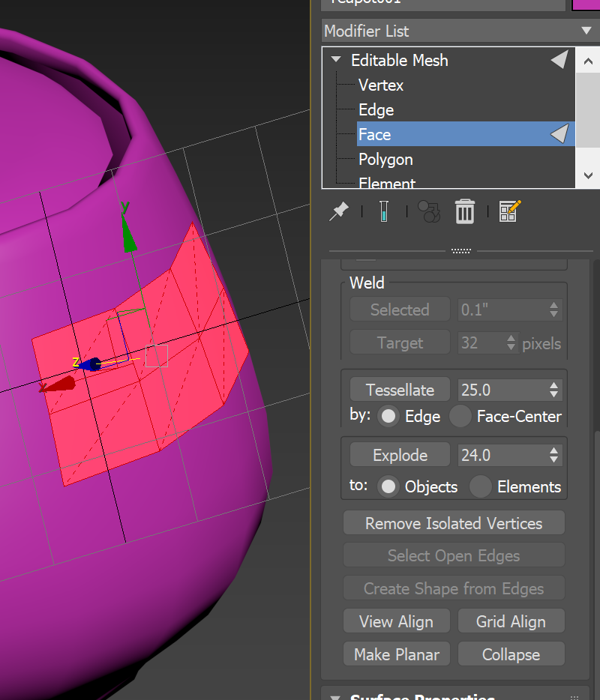Click Make Unique icon

tap(429, 211)
